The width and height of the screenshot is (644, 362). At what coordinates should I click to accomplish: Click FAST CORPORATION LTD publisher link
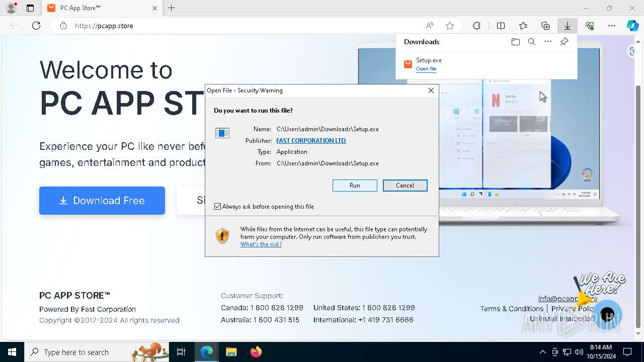click(x=311, y=141)
